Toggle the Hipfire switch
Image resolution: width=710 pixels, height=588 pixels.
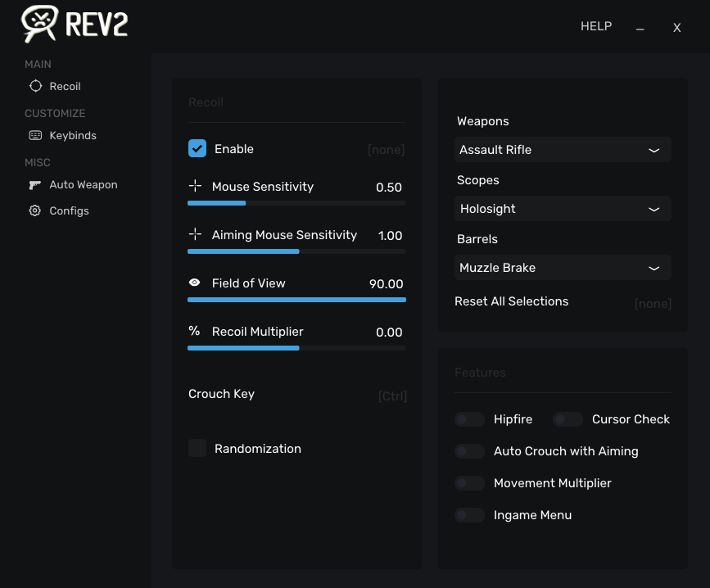coord(469,419)
